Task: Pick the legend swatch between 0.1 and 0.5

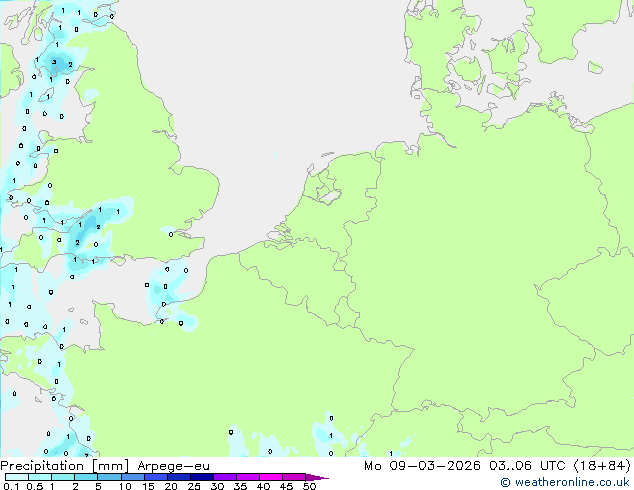Action: [17, 477]
